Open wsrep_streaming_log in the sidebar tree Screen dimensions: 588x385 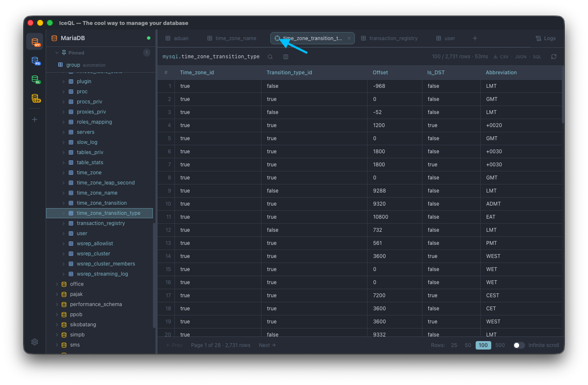coord(102,274)
